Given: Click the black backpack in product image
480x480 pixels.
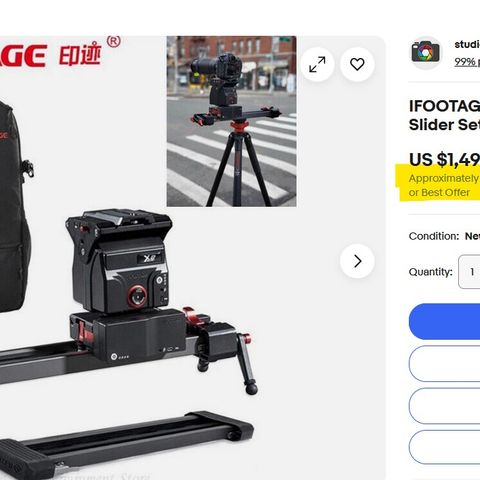Looking at the screenshot, I should tap(15, 207).
